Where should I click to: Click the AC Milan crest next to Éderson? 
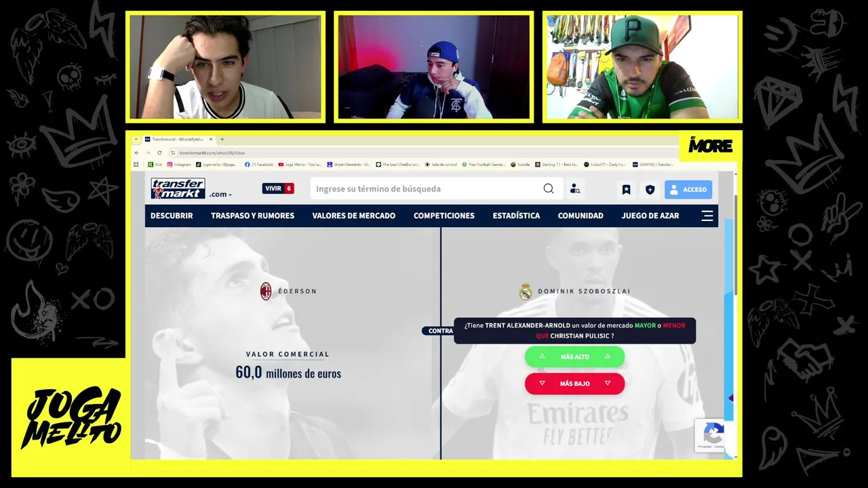[x=266, y=291]
